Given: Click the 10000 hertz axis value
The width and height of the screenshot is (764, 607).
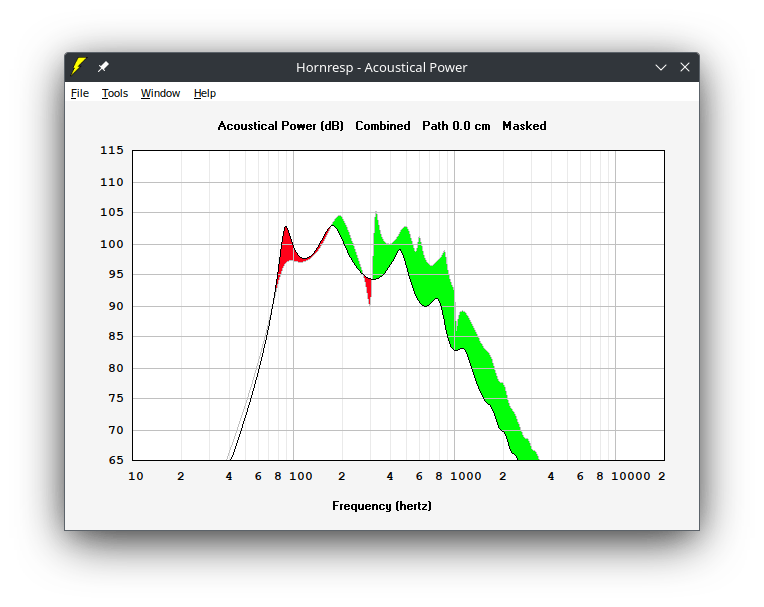Looking at the screenshot, I should [631, 476].
